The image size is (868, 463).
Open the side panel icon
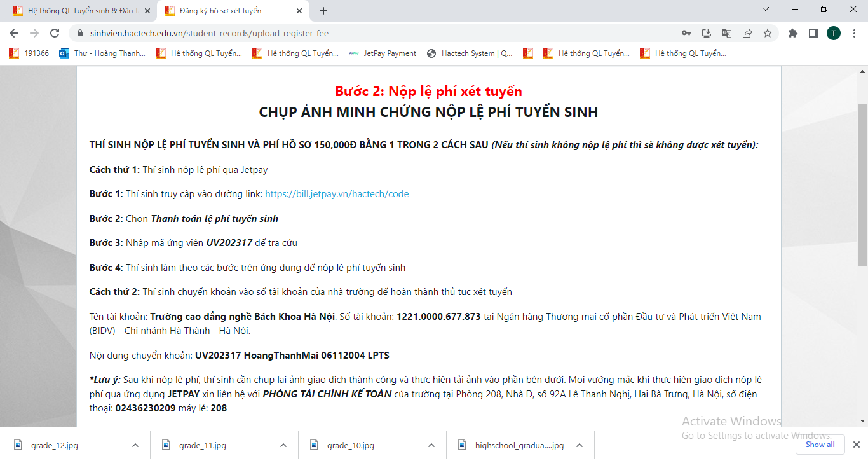tap(813, 33)
